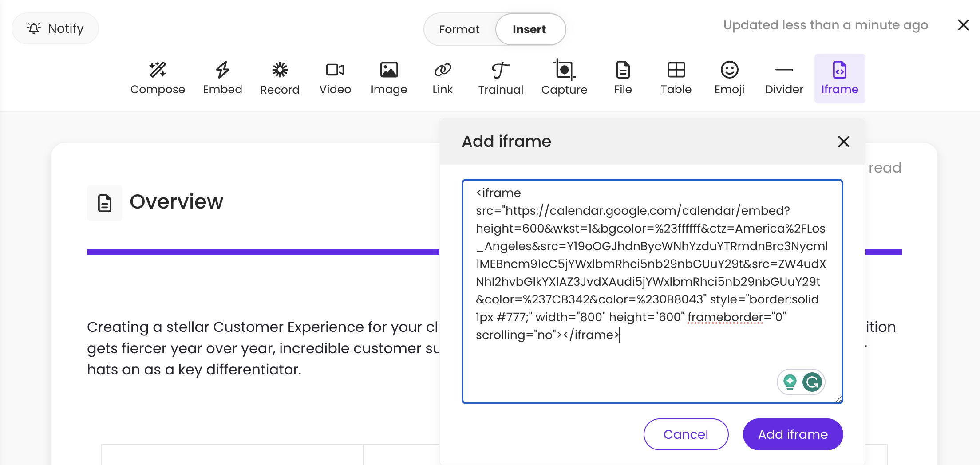Start a Record insert
The height and width of the screenshot is (465, 980).
(280, 78)
